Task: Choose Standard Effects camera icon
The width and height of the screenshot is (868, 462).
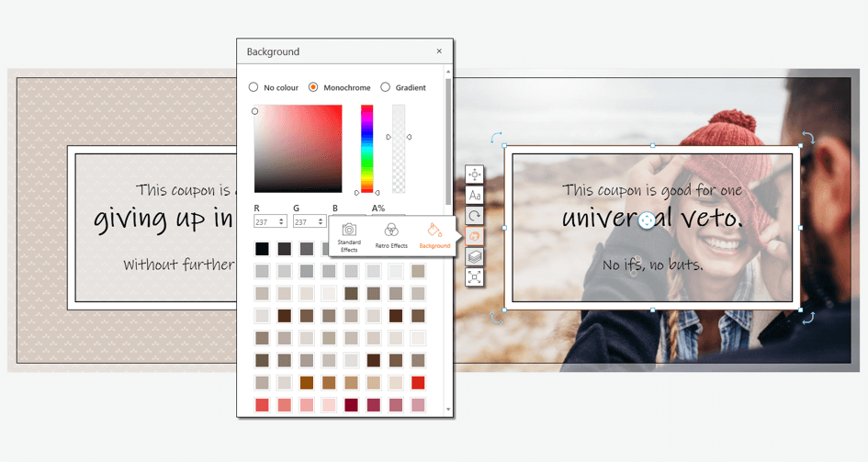Action: click(349, 236)
